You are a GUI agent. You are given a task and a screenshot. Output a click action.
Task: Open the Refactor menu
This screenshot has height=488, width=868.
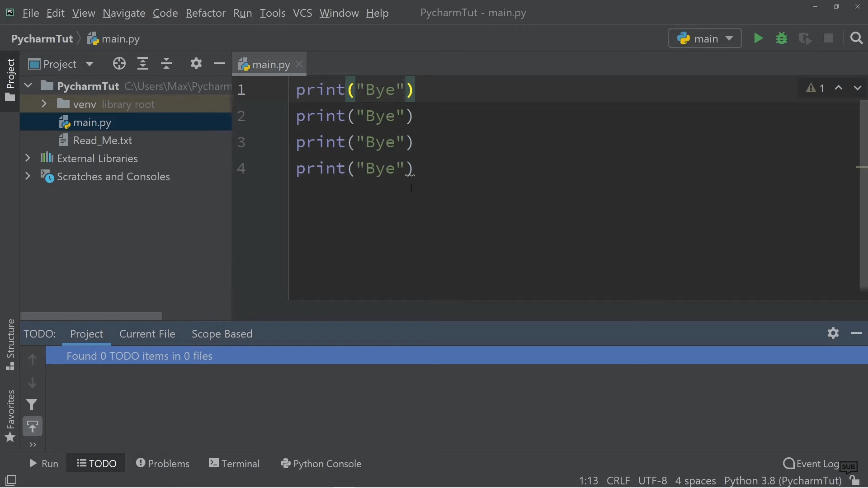pyautogui.click(x=205, y=13)
